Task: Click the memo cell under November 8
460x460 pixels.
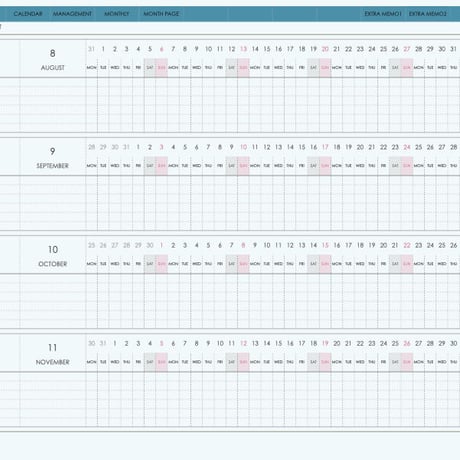Action: 197,399
